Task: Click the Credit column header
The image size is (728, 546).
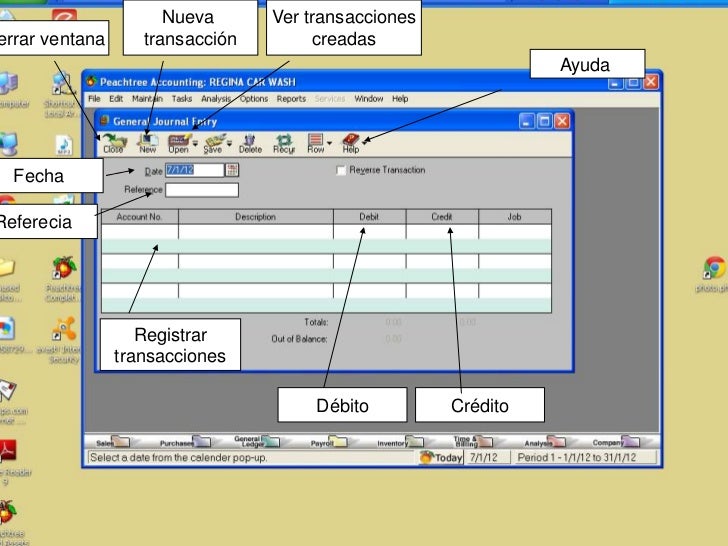Action: (442, 217)
